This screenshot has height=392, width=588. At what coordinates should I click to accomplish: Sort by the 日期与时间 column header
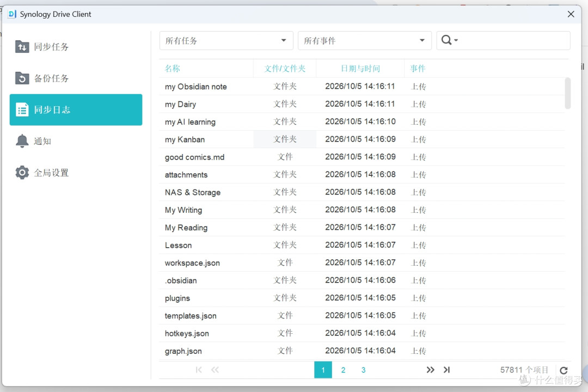coord(360,68)
